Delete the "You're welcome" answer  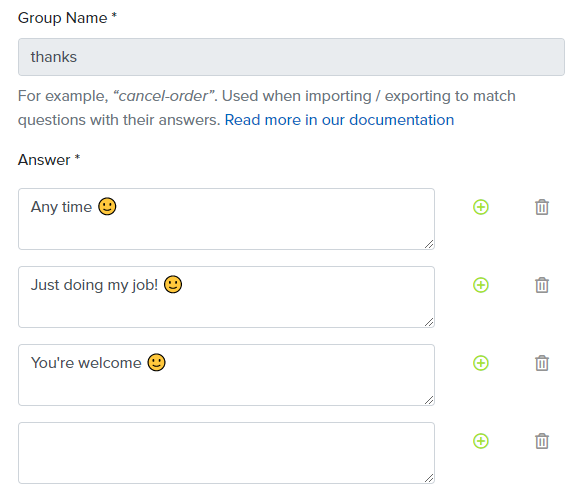point(542,363)
